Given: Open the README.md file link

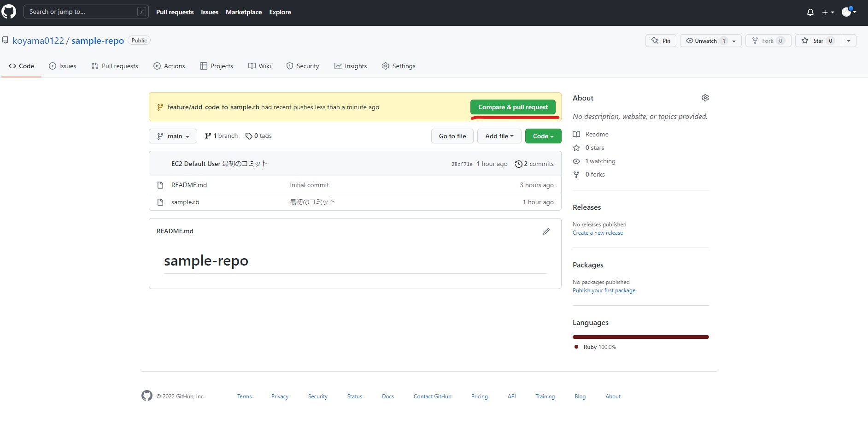Looking at the screenshot, I should 189,185.
